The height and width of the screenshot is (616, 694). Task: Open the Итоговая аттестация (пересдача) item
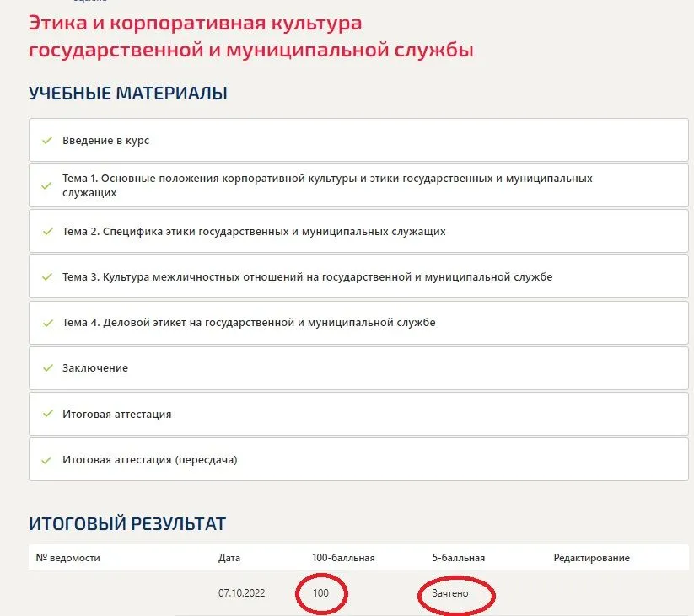point(150,460)
